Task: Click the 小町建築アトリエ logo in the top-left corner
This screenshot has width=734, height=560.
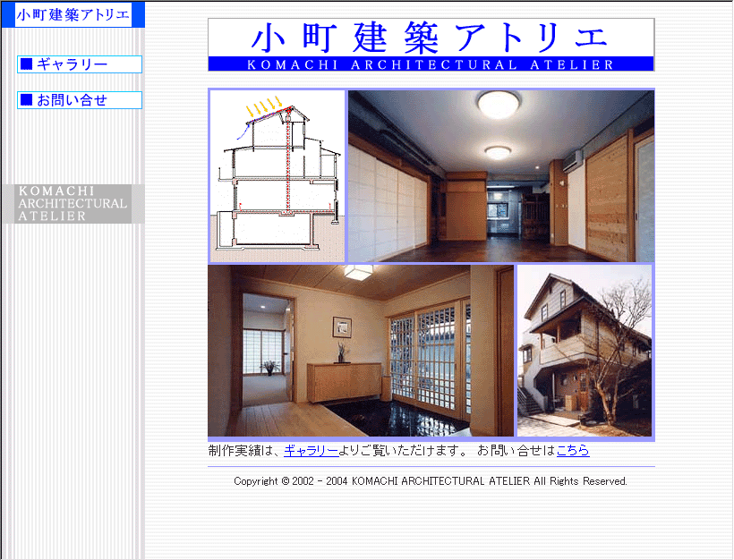Action: (x=73, y=14)
